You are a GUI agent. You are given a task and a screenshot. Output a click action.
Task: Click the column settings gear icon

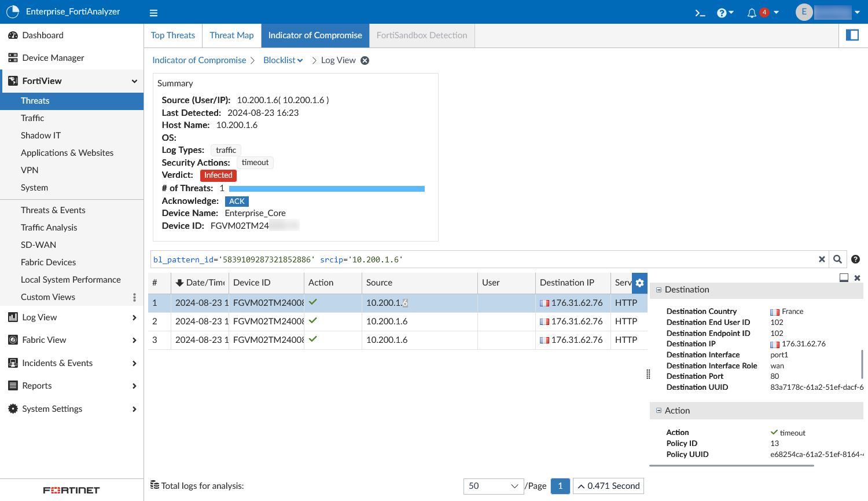tap(639, 283)
